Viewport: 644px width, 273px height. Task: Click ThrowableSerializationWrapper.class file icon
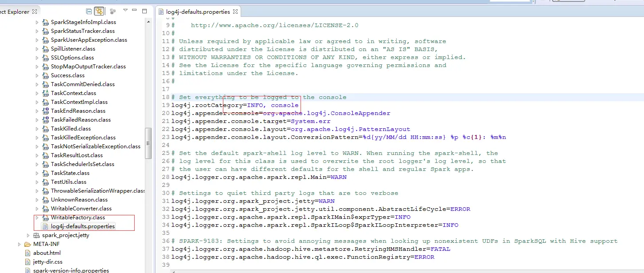click(x=45, y=191)
